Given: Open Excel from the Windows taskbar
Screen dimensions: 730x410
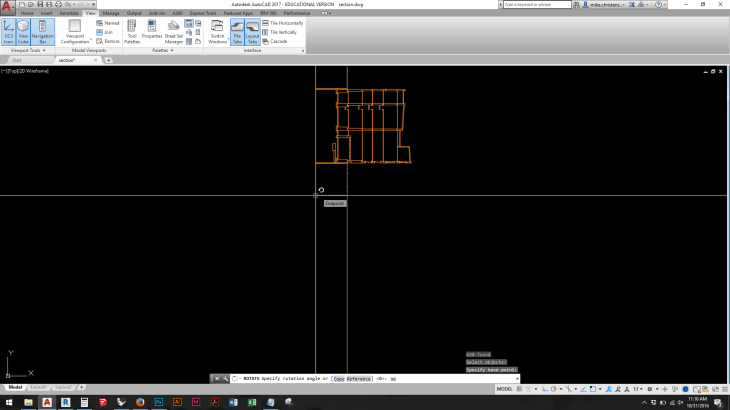Looking at the screenshot, I should 253,402.
